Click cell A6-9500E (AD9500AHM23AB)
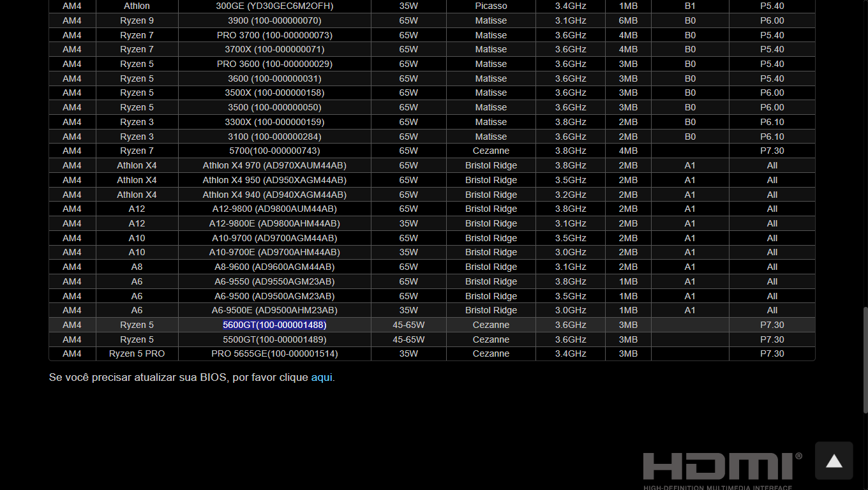The image size is (868, 490). coord(274,310)
